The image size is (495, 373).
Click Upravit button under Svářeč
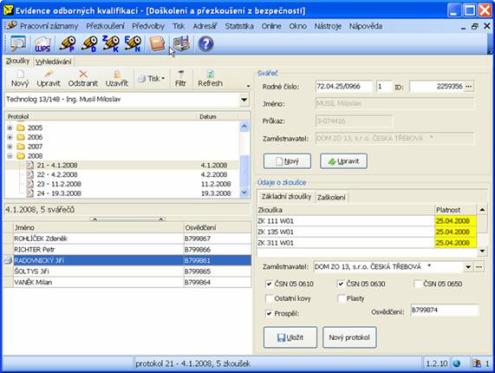pyautogui.click(x=344, y=161)
